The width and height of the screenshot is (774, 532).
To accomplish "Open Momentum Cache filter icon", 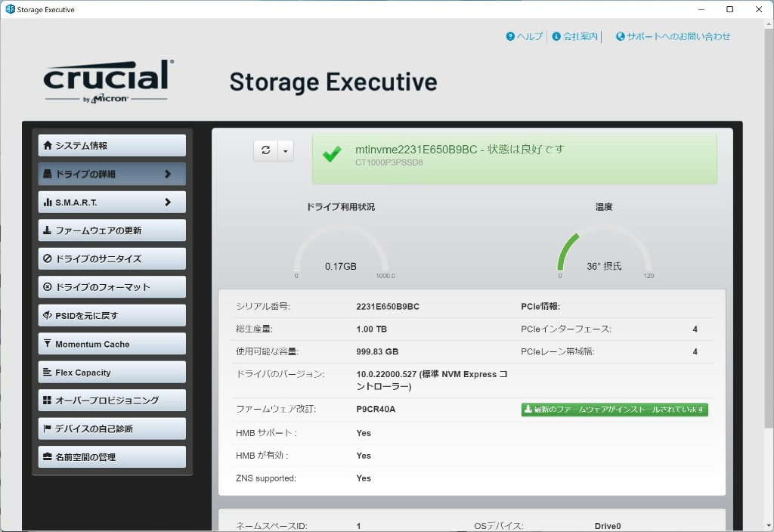I will pos(48,344).
